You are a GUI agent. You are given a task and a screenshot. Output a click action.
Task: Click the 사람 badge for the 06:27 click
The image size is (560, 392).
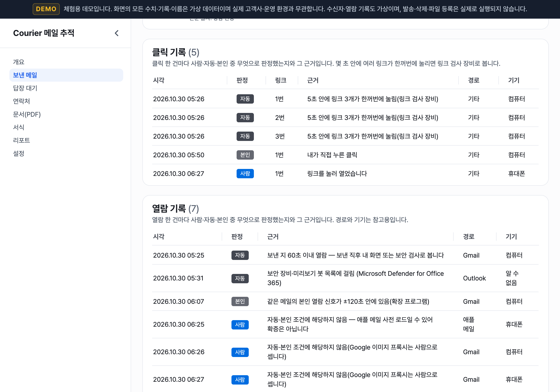[245, 173]
